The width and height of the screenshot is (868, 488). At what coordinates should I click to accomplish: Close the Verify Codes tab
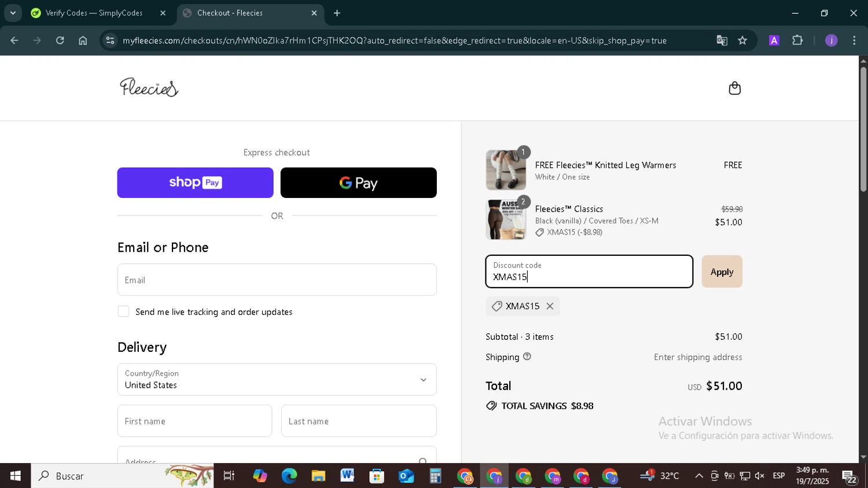(x=163, y=13)
